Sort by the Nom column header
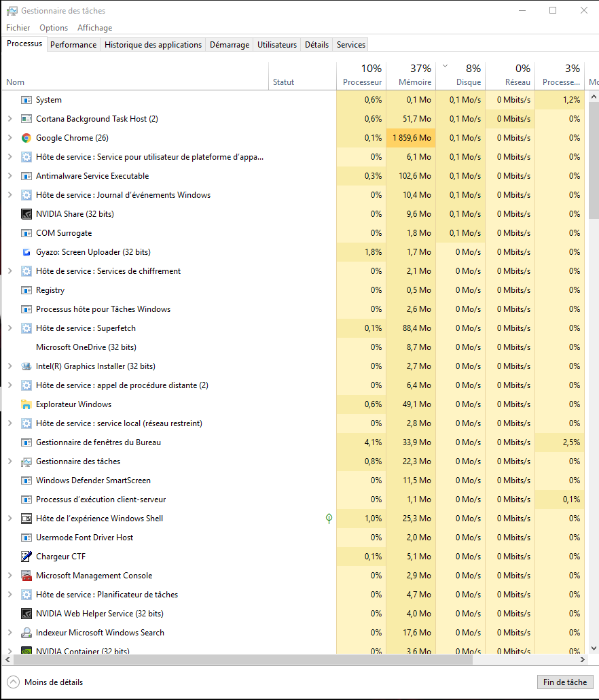Viewport: 599px width, 700px height. click(135, 75)
